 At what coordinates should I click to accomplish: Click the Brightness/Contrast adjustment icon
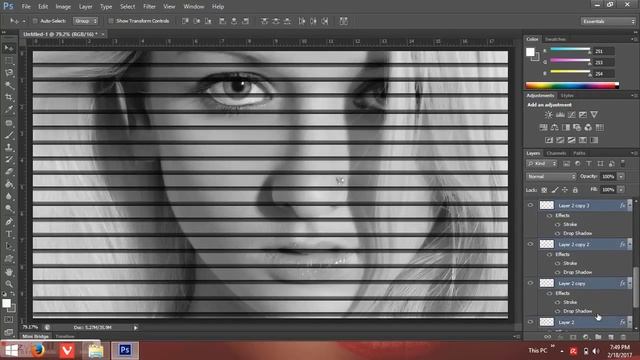coord(549,115)
